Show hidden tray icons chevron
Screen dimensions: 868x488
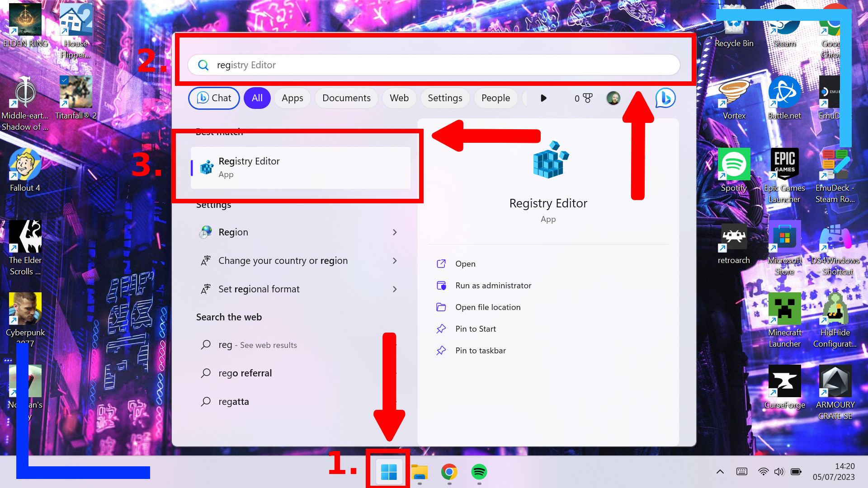pos(720,472)
